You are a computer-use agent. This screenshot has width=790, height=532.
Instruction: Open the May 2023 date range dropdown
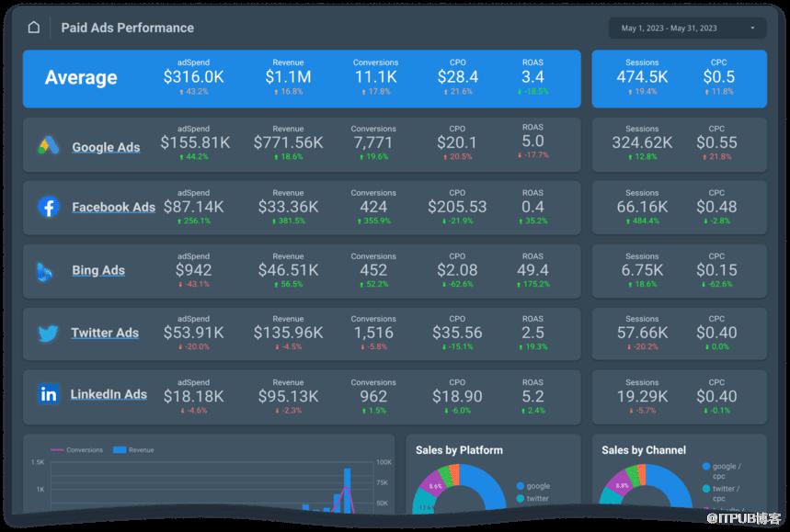687,28
